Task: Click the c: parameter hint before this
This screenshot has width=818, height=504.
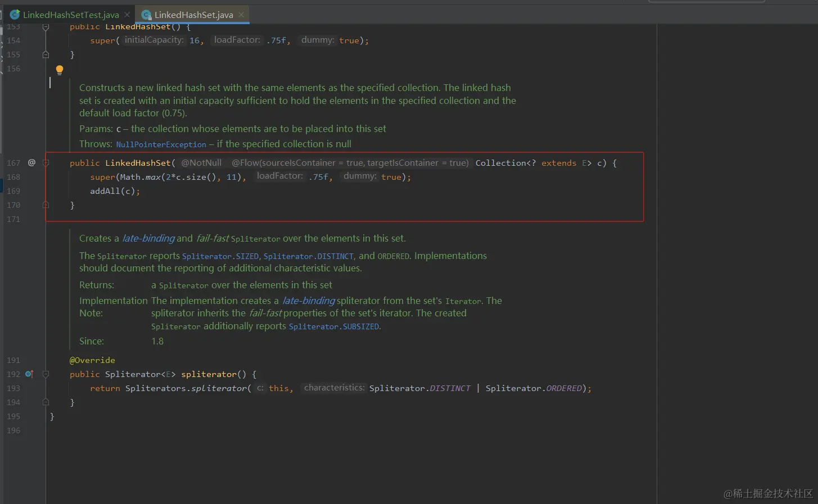Action: tap(260, 388)
